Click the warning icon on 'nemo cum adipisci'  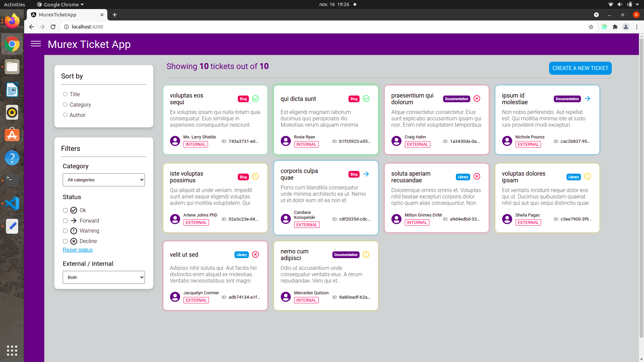(366, 254)
